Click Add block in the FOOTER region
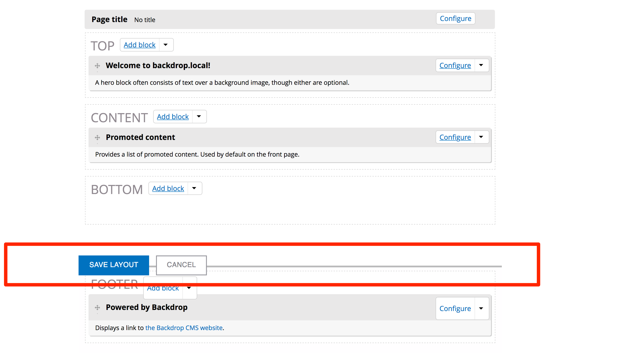 coord(163,288)
